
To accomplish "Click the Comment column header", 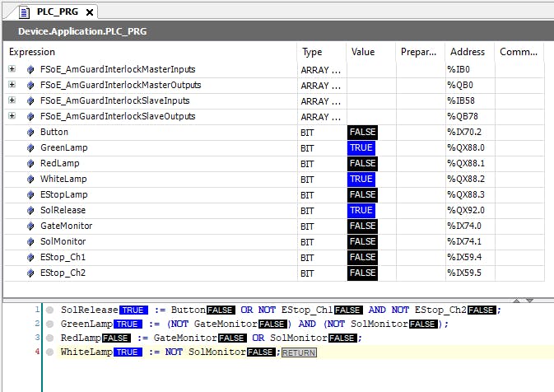I will coord(519,52).
